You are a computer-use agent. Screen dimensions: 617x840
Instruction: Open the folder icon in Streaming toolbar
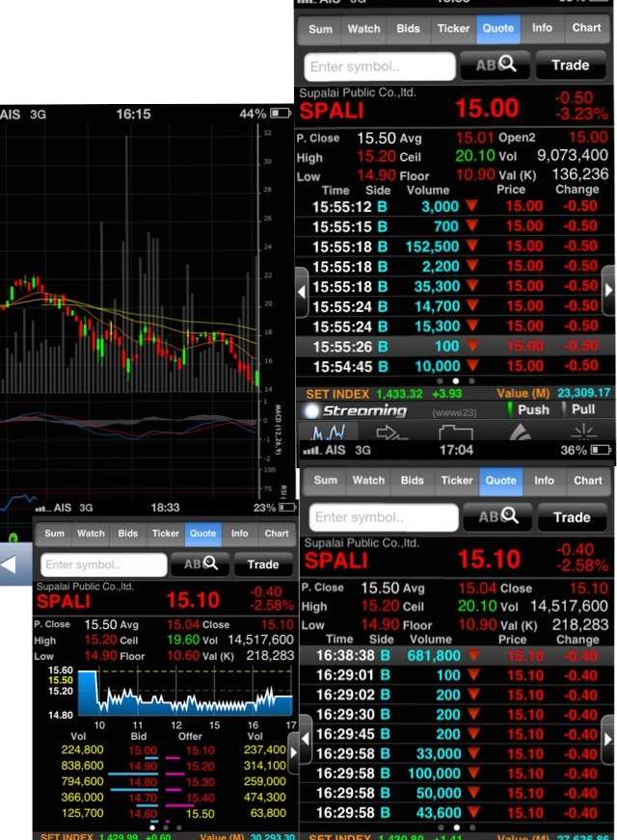pos(456,433)
